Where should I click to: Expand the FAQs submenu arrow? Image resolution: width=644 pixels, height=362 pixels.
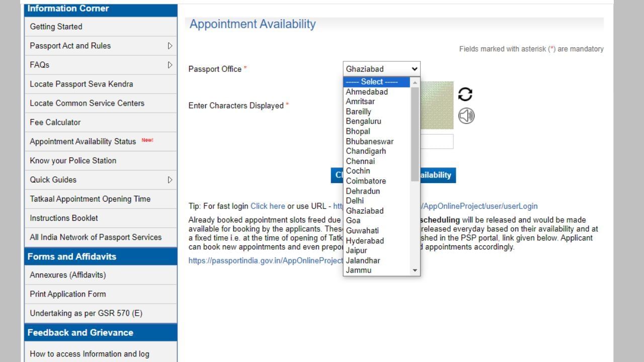[170, 65]
